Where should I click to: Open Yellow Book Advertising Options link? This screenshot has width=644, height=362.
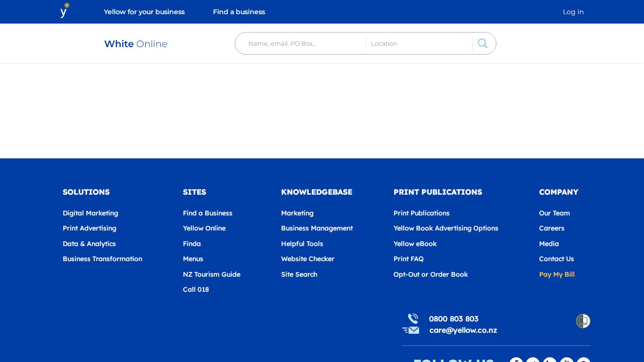pyautogui.click(x=446, y=228)
